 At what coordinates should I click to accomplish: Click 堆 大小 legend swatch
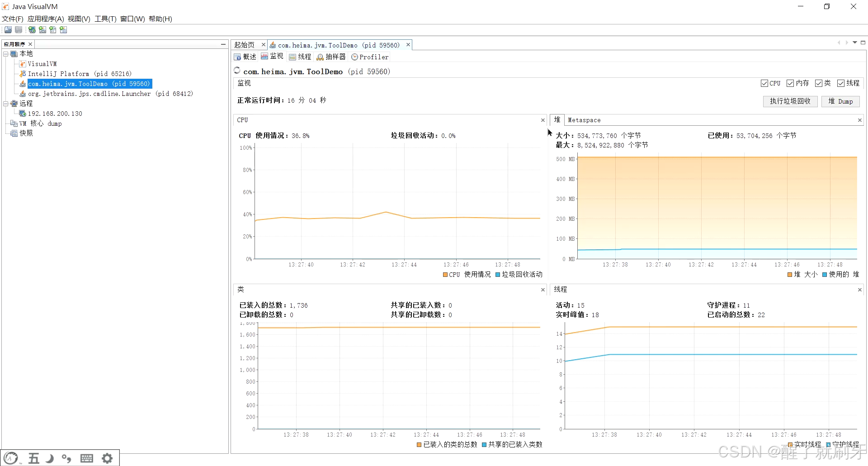point(790,275)
